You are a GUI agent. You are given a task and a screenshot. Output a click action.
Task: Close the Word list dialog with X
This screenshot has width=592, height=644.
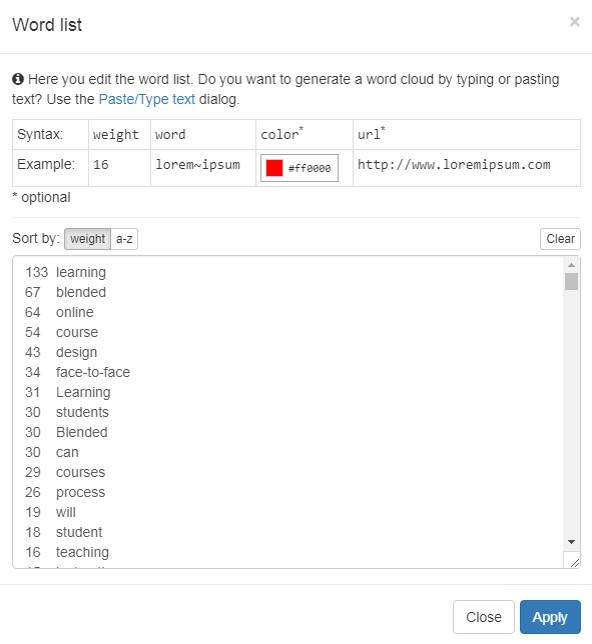coord(575,22)
